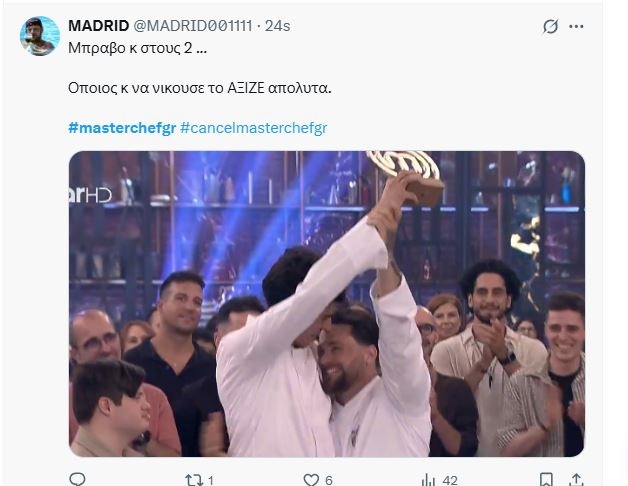Open the three-dot more options menu
Screen dimensions: 628x486
coord(576,26)
